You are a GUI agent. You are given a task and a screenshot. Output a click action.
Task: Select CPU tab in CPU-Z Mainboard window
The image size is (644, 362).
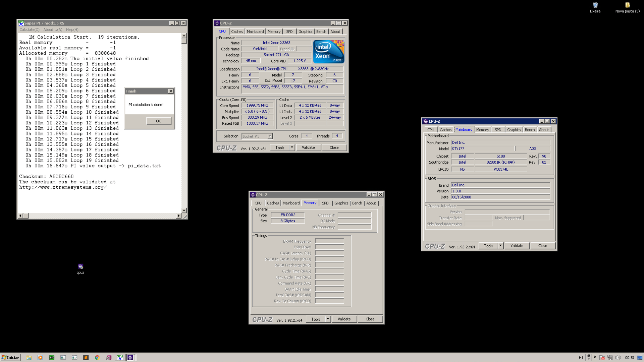tap(431, 130)
